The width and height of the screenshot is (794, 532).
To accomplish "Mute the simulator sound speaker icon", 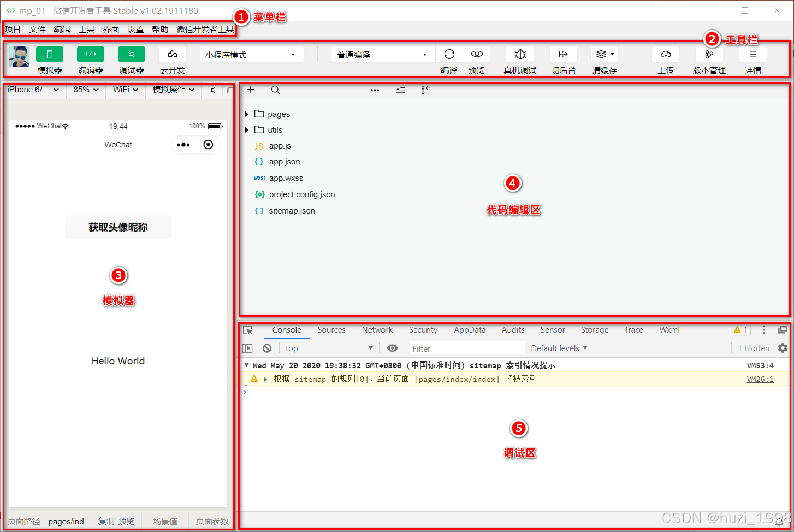I will pyautogui.click(x=214, y=90).
